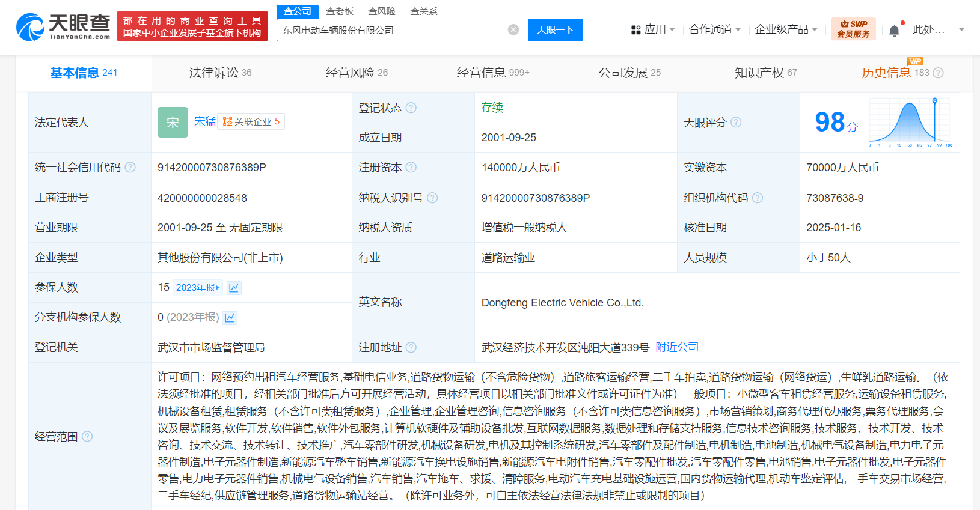
Task: Show help for unified social credit code
Action: [130, 168]
